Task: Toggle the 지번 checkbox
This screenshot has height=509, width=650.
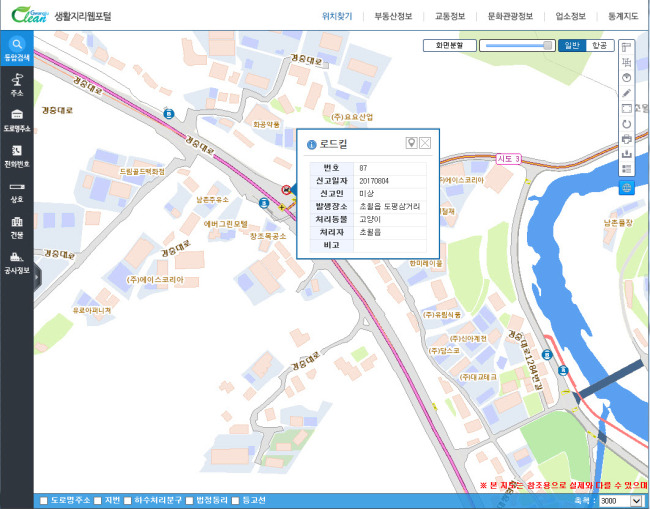Action: [97, 501]
